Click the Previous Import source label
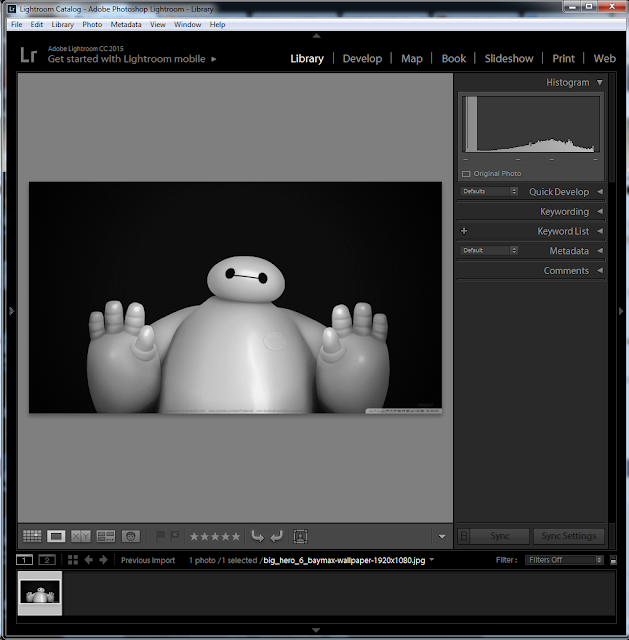Screen dimensions: 629x640 tap(148, 560)
